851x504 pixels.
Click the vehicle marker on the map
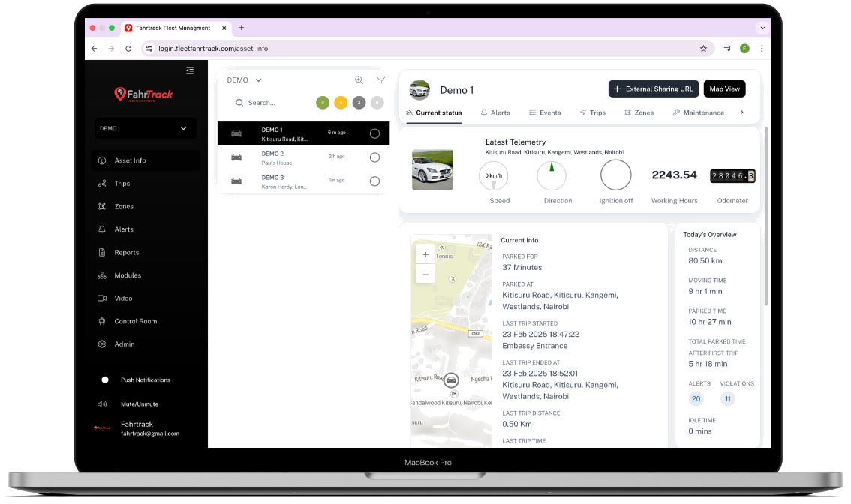[x=451, y=380]
